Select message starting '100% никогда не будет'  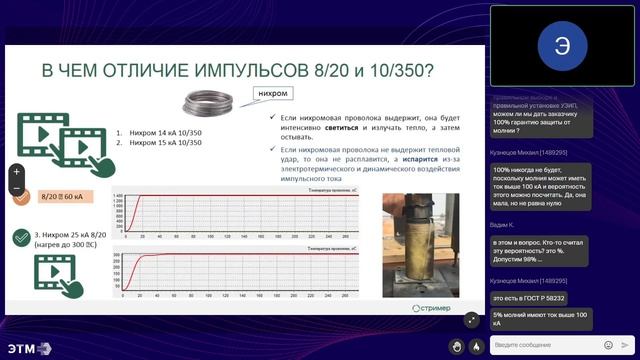click(540, 187)
